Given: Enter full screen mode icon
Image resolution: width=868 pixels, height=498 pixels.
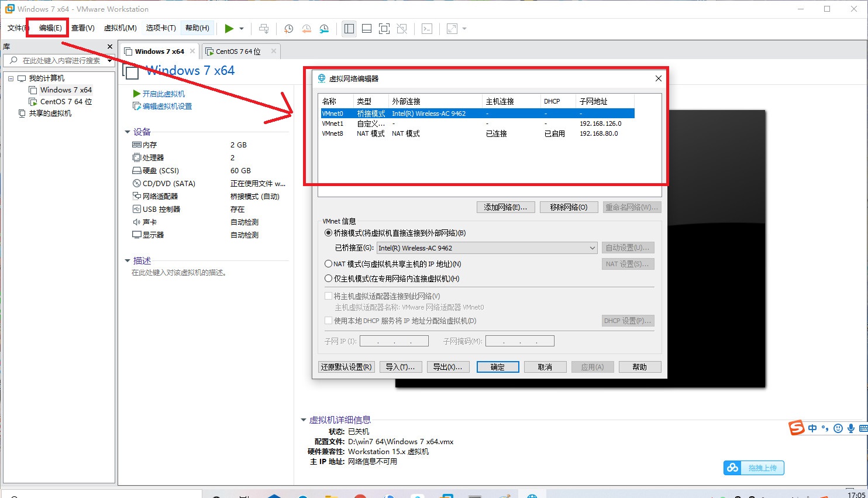Looking at the screenshot, I should point(384,29).
